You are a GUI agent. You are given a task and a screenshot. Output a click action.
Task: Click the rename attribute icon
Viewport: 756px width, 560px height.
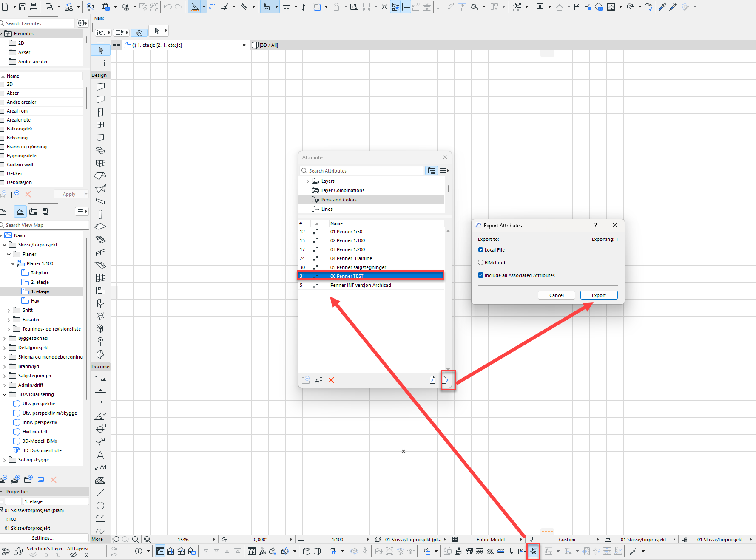(318, 380)
